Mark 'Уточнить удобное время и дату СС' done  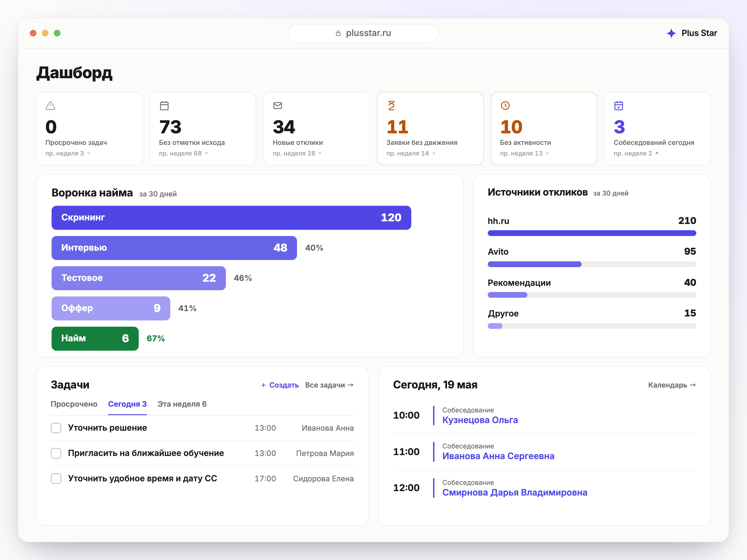[56, 479]
